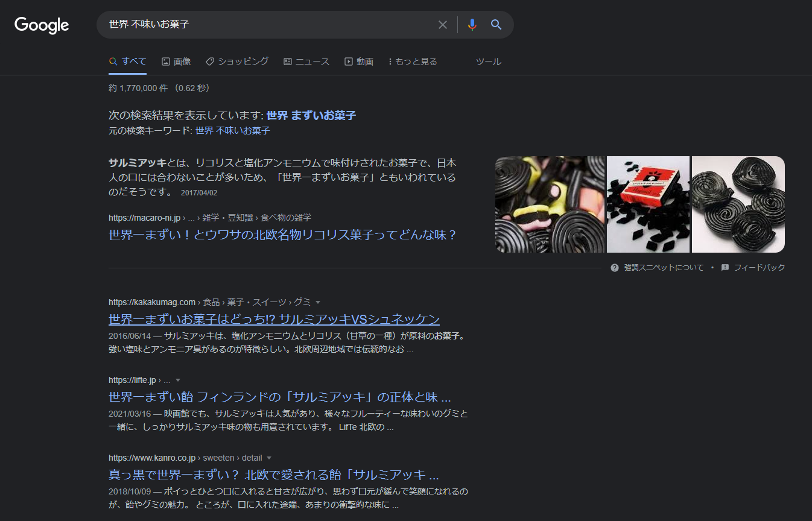The height and width of the screenshot is (521, 812).
Task: Click the www.kanro.co.jp breadcrumb URL
Action: pos(185,458)
